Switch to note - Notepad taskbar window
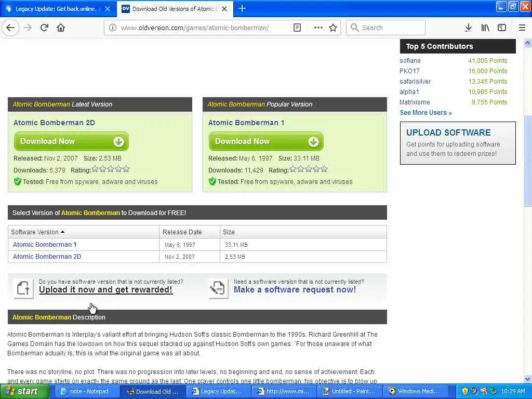The width and height of the screenshot is (532, 399). point(87,391)
